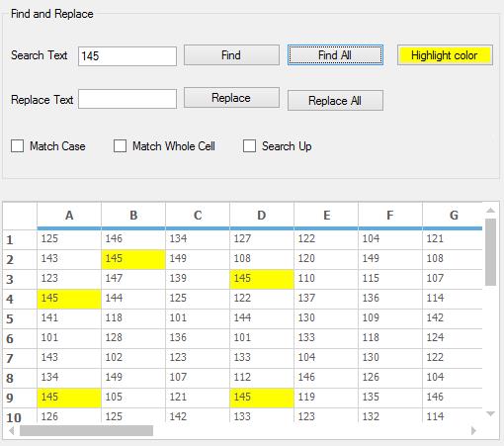Select column header G
This screenshot has height=446, width=504.
[x=454, y=216]
